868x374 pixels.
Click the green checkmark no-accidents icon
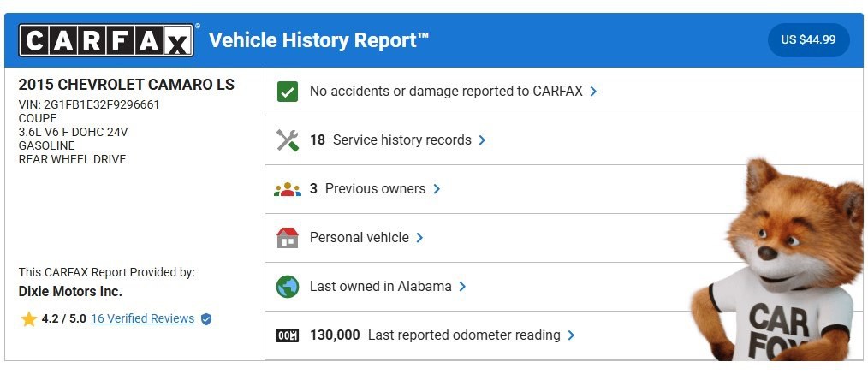click(x=288, y=91)
